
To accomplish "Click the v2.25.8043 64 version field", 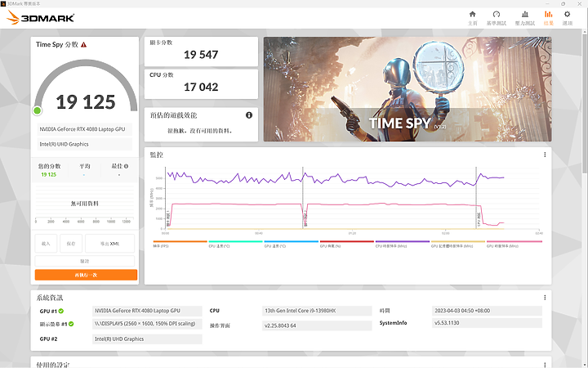I will pyautogui.click(x=317, y=325).
